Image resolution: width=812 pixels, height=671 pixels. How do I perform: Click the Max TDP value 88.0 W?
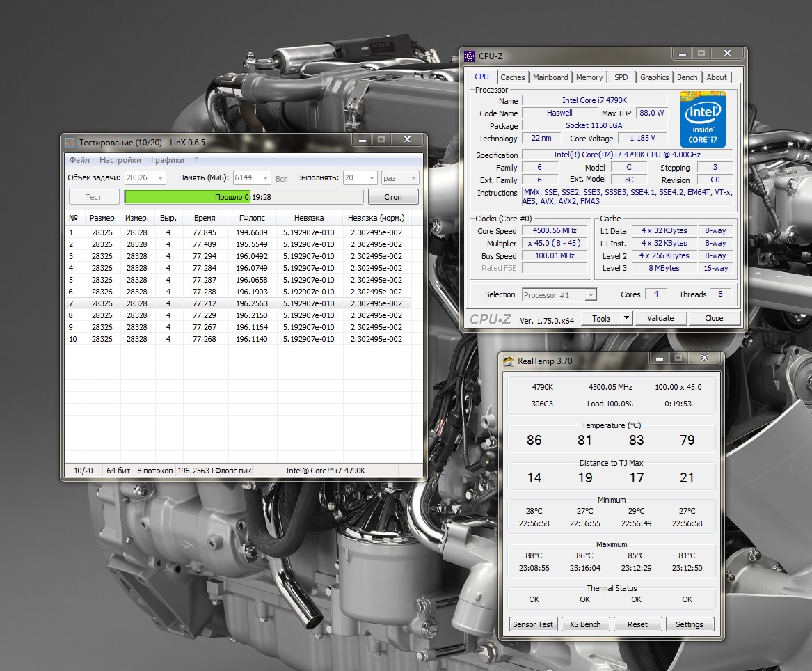pyautogui.click(x=651, y=113)
